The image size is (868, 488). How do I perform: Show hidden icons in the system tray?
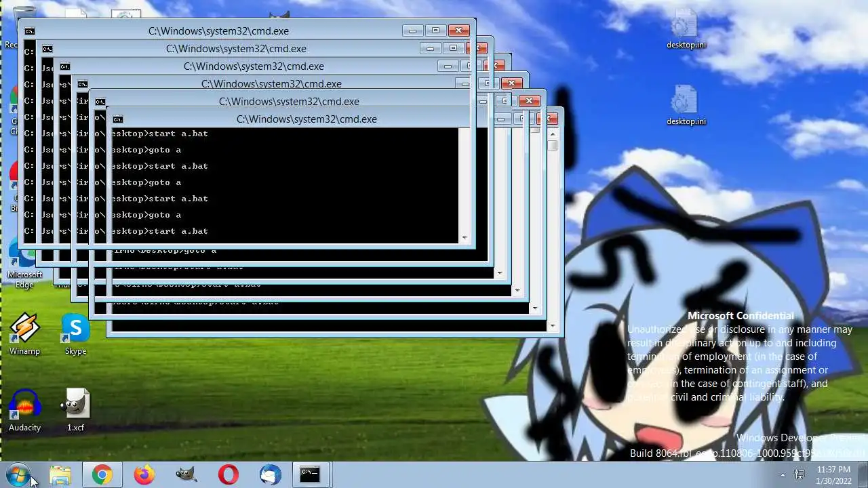coord(783,475)
